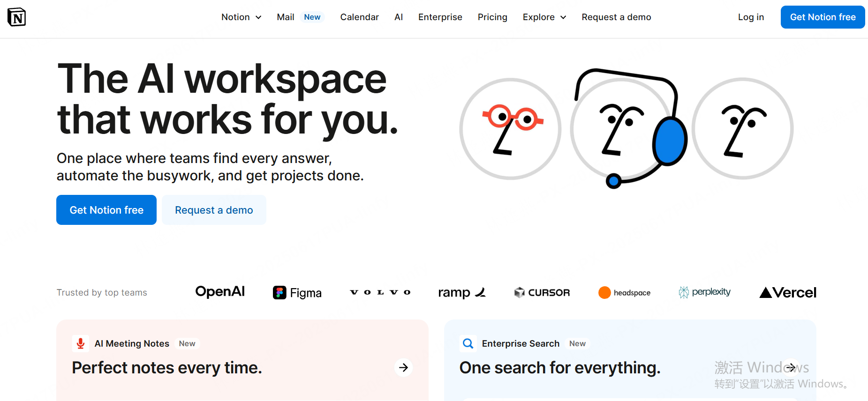The height and width of the screenshot is (401, 868).
Task: Click the perplexity logo
Action: (705, 292)
